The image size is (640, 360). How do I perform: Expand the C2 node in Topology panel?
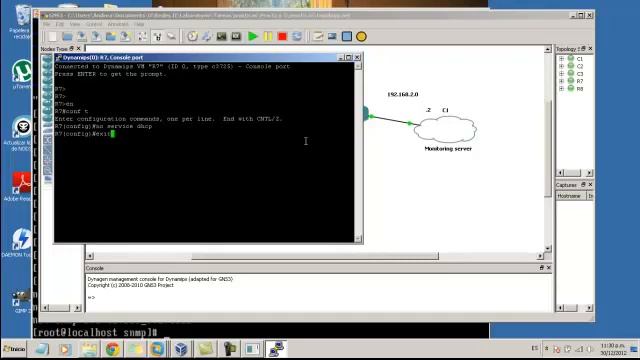tap(562, 66)
